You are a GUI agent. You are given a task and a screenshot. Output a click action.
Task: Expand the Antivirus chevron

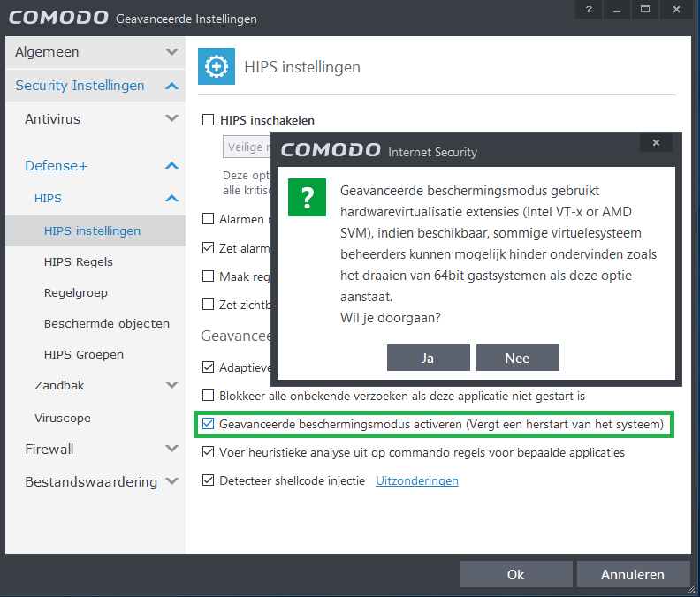[171, 118]
